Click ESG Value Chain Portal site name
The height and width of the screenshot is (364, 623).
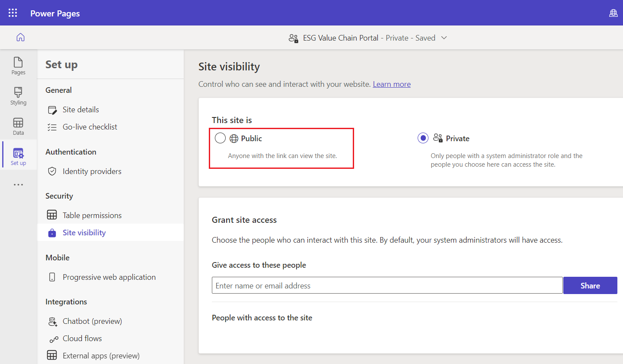coord(341,38)
